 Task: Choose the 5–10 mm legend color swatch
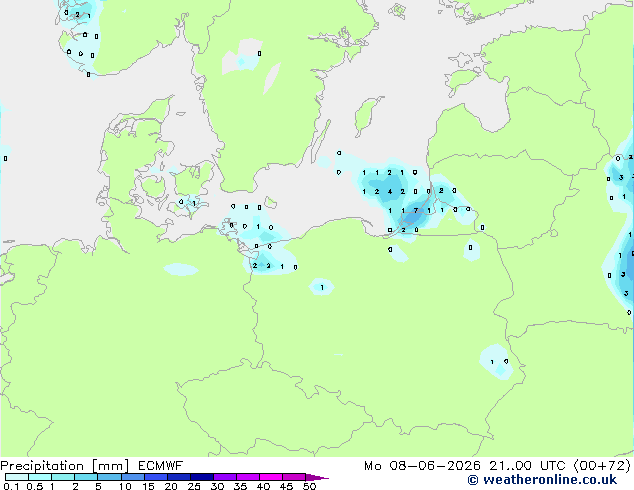(x=109, y=477)
